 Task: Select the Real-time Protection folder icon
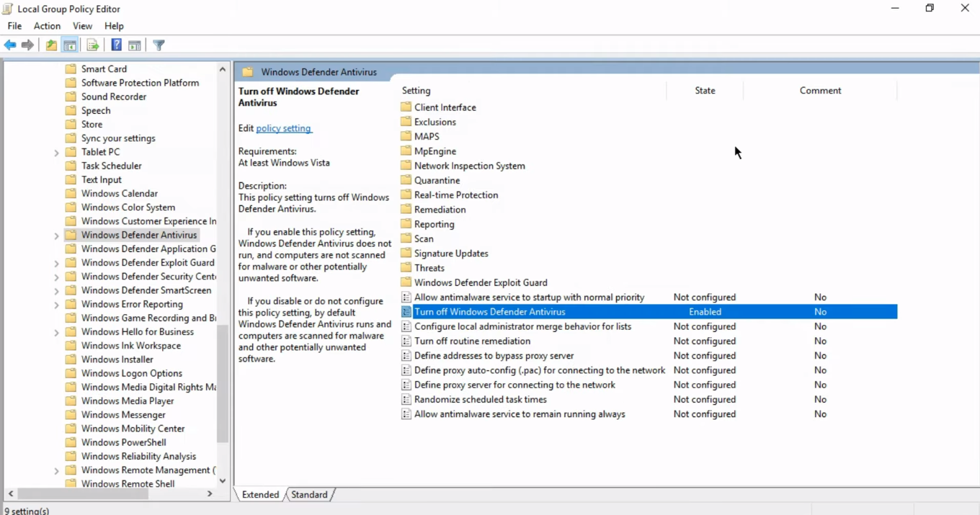[x=406, y=194]
